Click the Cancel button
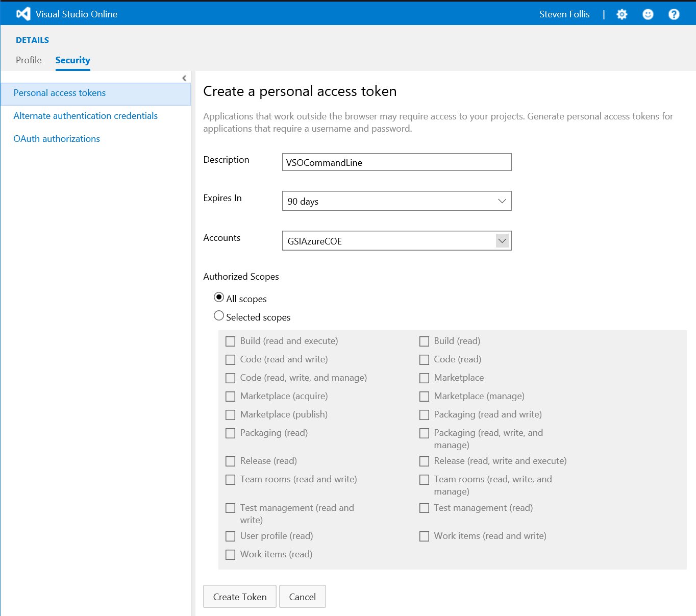This screenshot has width=696, height=616. click(303, 597)
